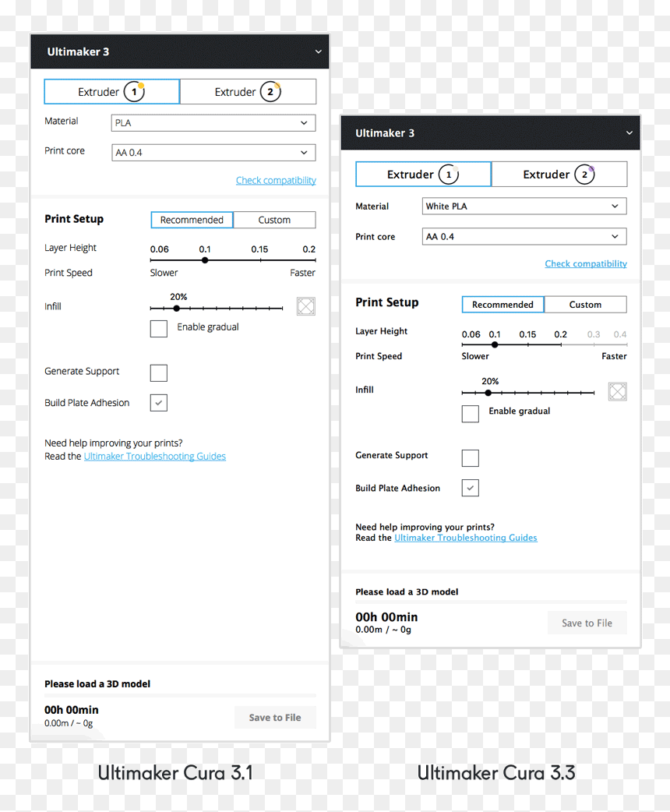Image resolution: width=670 pixels, height=812 pixels.
Task: Click 'Please load a 3D model' text in Cura 3.1
Action: (x=97, y=683)
